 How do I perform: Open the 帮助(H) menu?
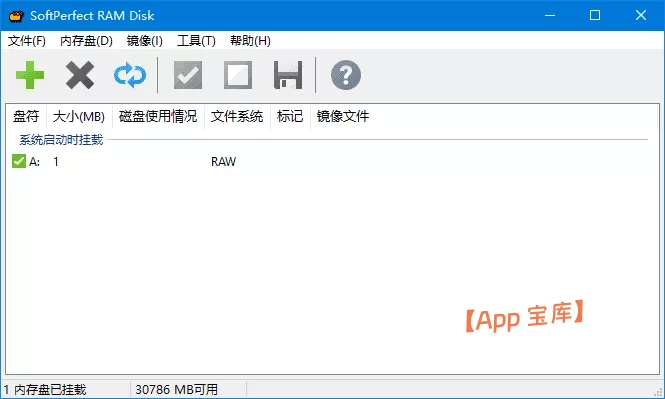250,41
